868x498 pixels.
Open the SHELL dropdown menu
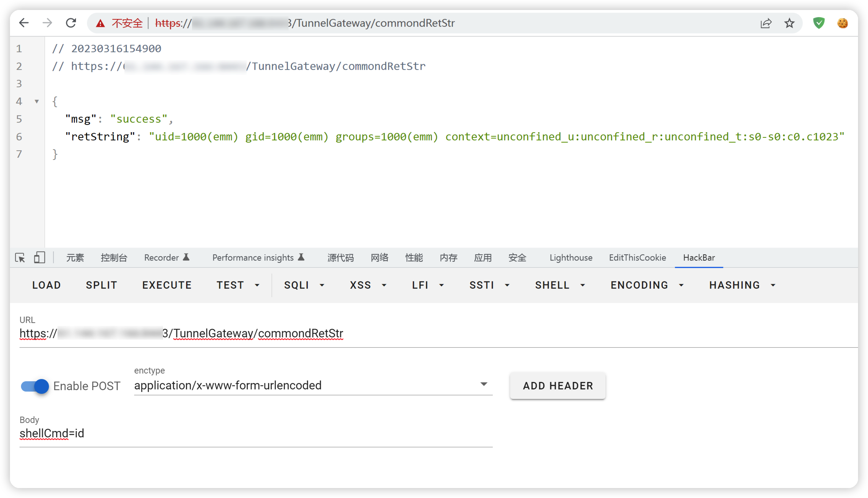[560, 285]
